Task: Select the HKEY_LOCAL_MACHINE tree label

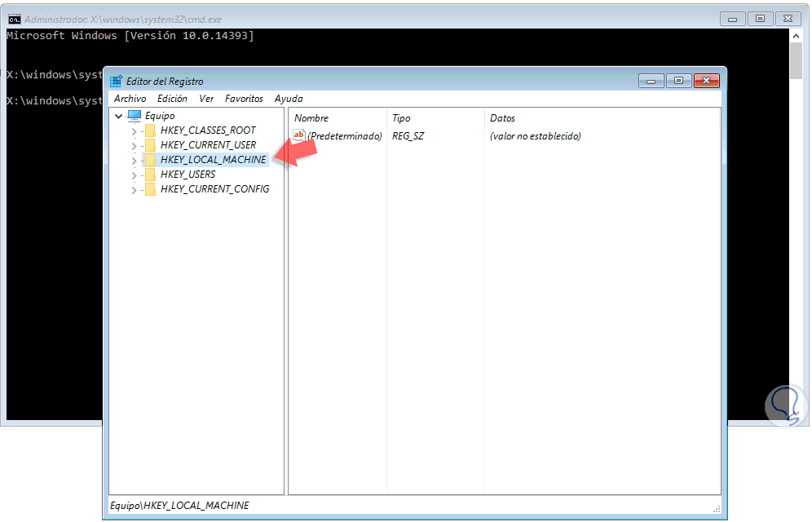Action: pos(213,160)
